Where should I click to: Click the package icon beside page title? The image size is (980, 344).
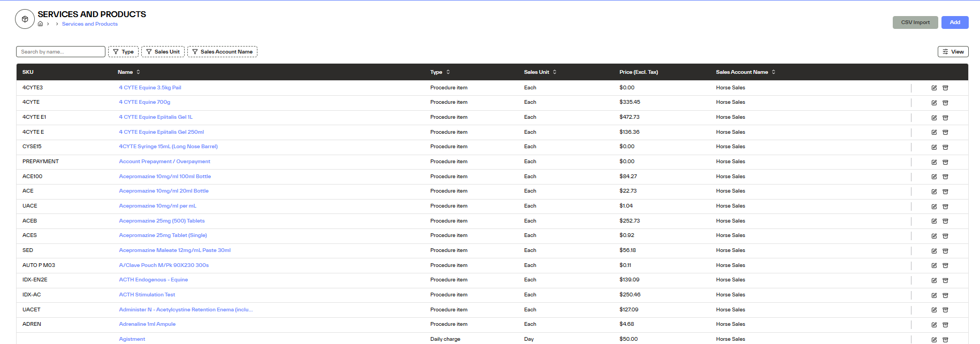[25, 19]
